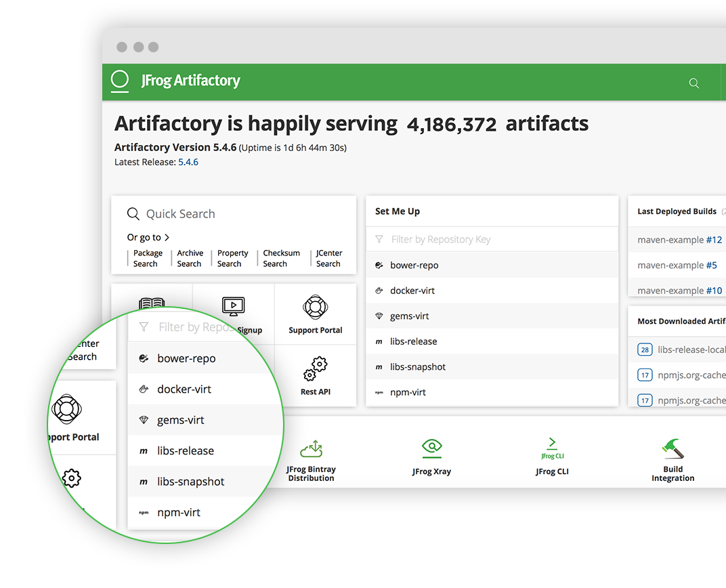Click the JFrog Artifactory title in the header

coord(191,81)
